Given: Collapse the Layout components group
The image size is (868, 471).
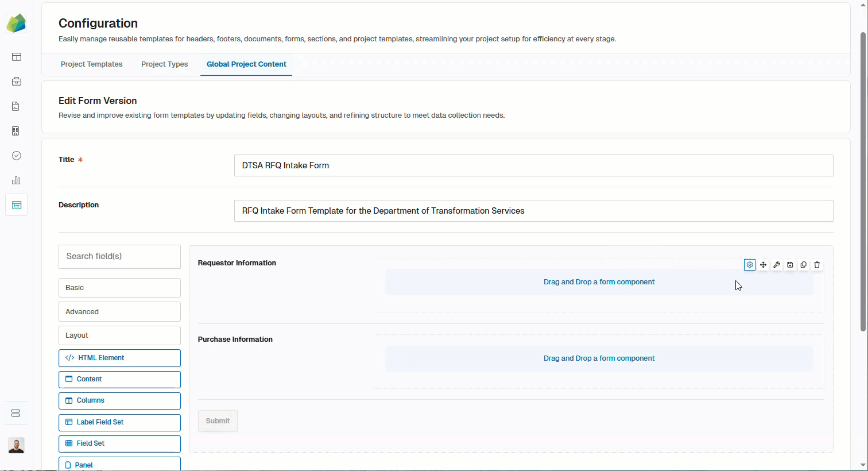Looking at the screenshot, I should pyautogui.click(x=119, y=335).
